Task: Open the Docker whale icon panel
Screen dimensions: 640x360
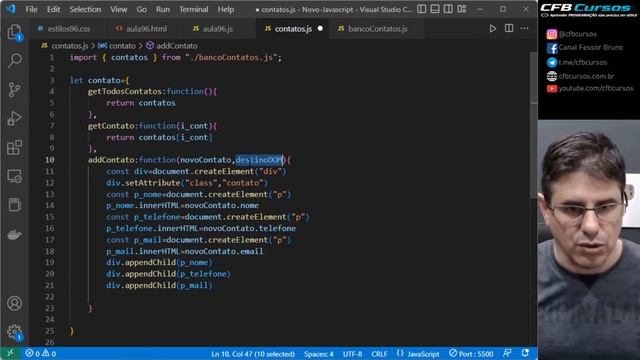Action: [x=15, y=235]
